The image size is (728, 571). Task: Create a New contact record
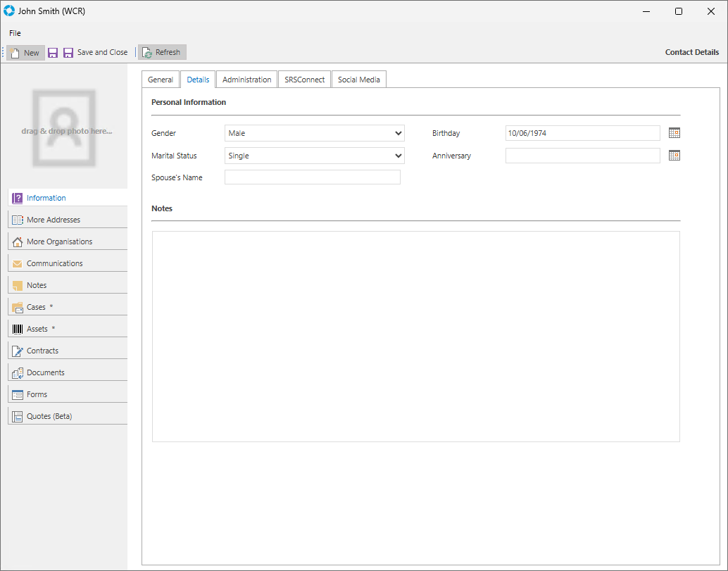(x=25, y=53)
